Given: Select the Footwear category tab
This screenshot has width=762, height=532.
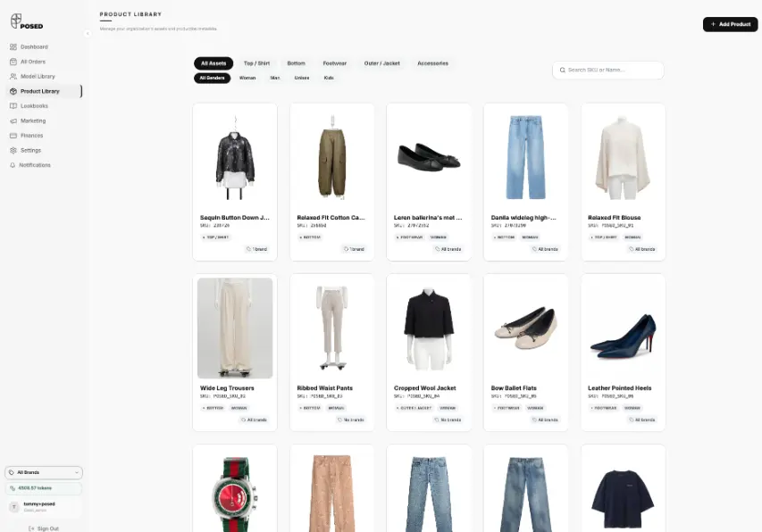Looking at the screenshot, I should pyautogui.click(x=335, y=63).
